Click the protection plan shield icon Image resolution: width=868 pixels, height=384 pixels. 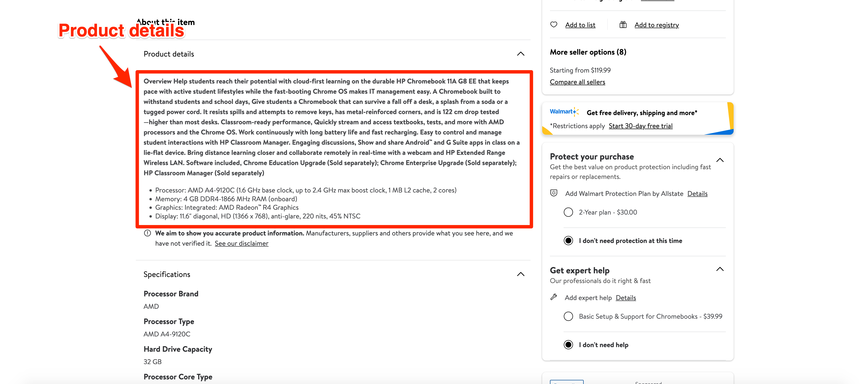pos(554,193)
